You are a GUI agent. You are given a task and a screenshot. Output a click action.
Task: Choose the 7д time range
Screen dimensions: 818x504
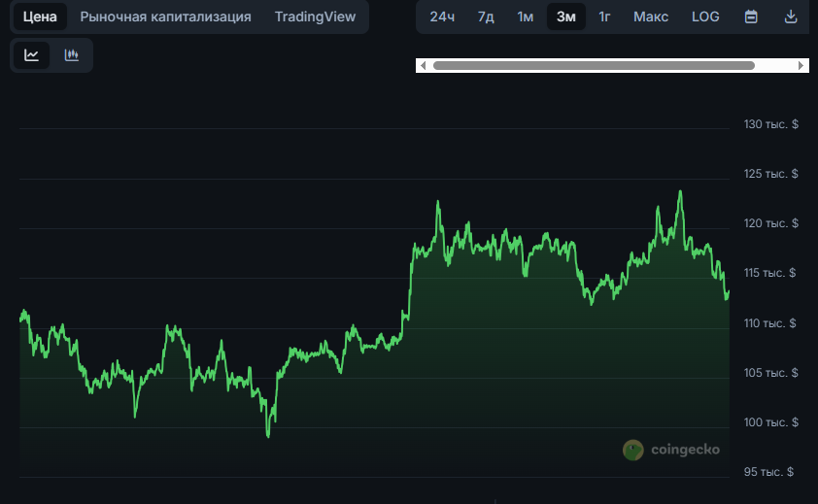(486, 17)
